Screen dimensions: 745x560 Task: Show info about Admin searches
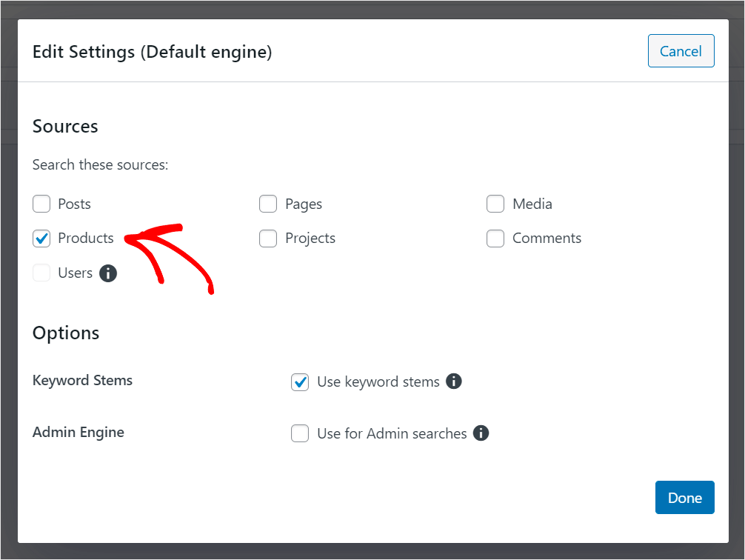point(481,433)
